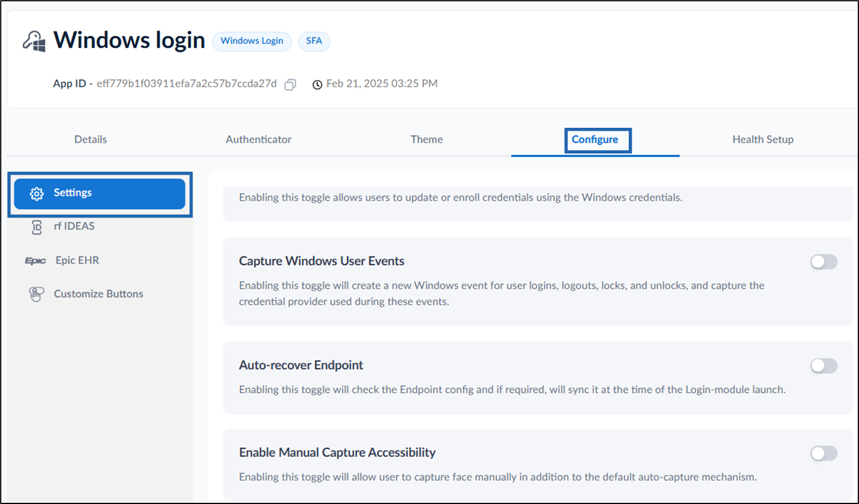Select Settings in the sidebar
This screenshot has height=504, width=859.
100,193
